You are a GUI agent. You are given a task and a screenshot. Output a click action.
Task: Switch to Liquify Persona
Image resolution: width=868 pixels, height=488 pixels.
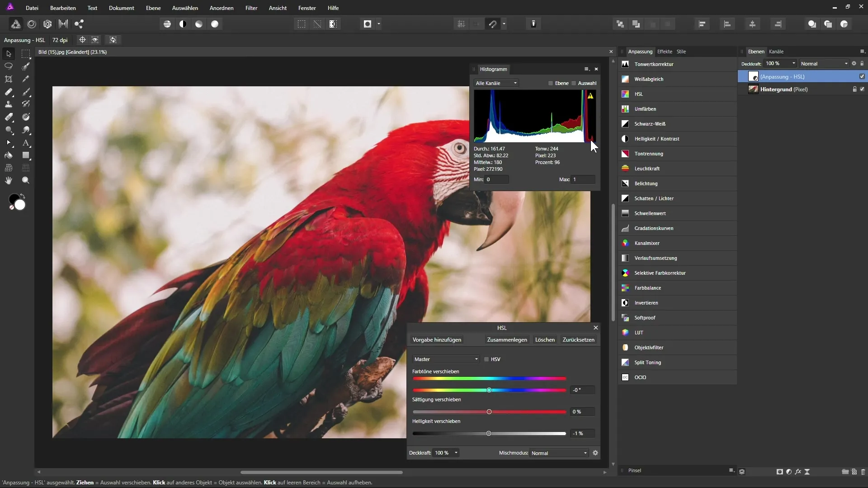pos(32,24)
